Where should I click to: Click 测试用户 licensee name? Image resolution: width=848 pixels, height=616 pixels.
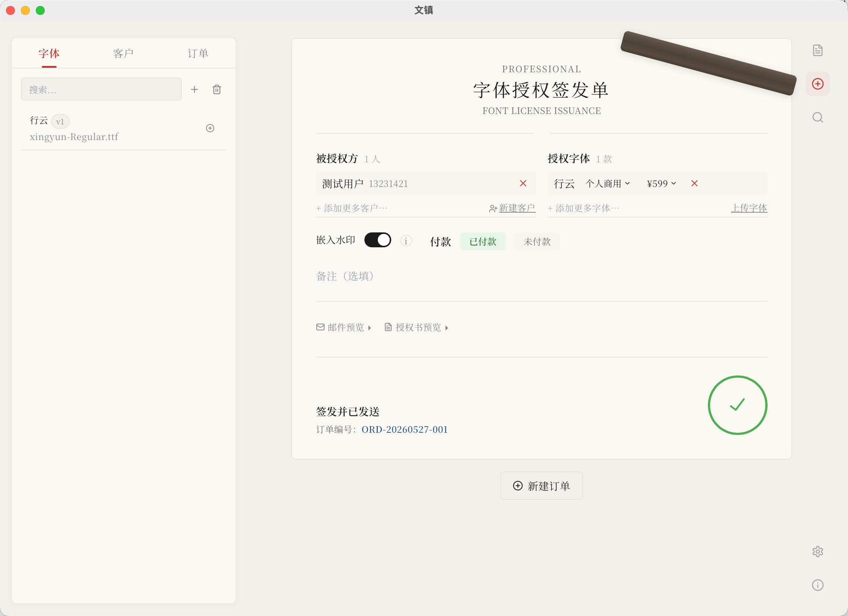coord(343,184)
